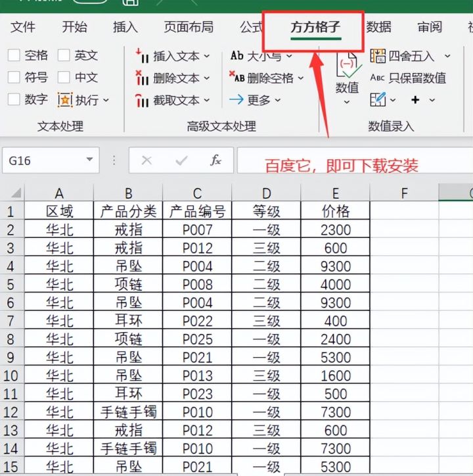Tick the 中文 checkbox

coord(64,78)
